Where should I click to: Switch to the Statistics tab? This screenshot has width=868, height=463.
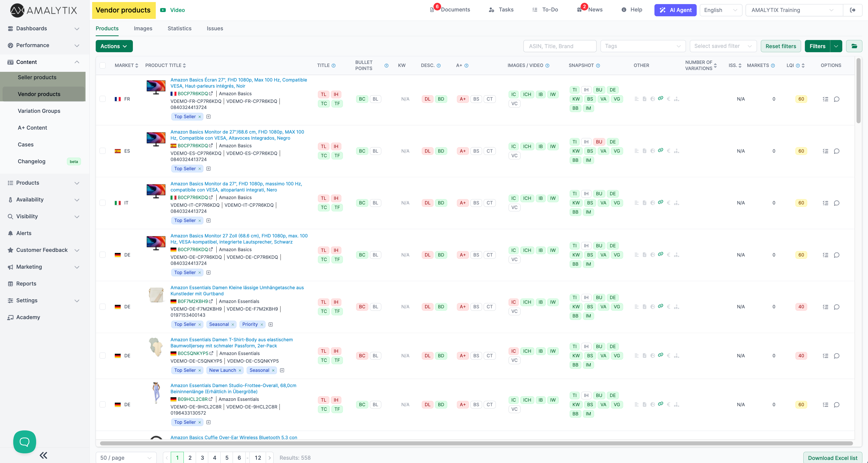pyautogui.click(x=179, y=28)
